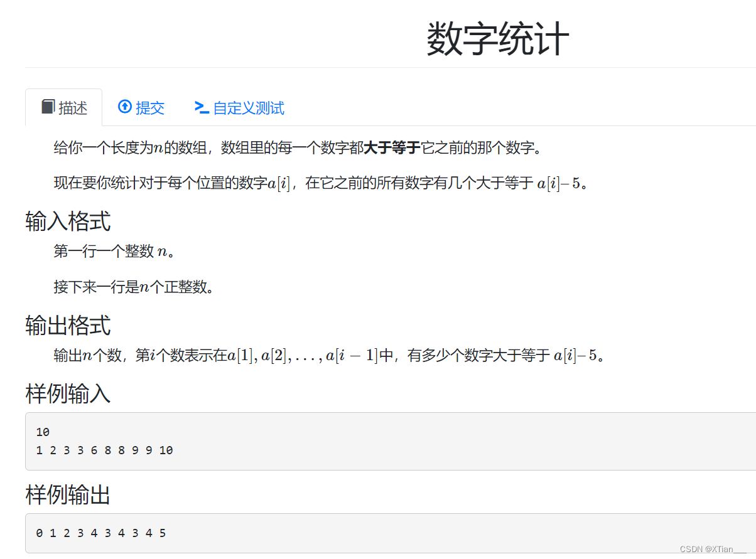Click the page title 数字统计
This screenshot has width=756, height=559.
[498, 39]
